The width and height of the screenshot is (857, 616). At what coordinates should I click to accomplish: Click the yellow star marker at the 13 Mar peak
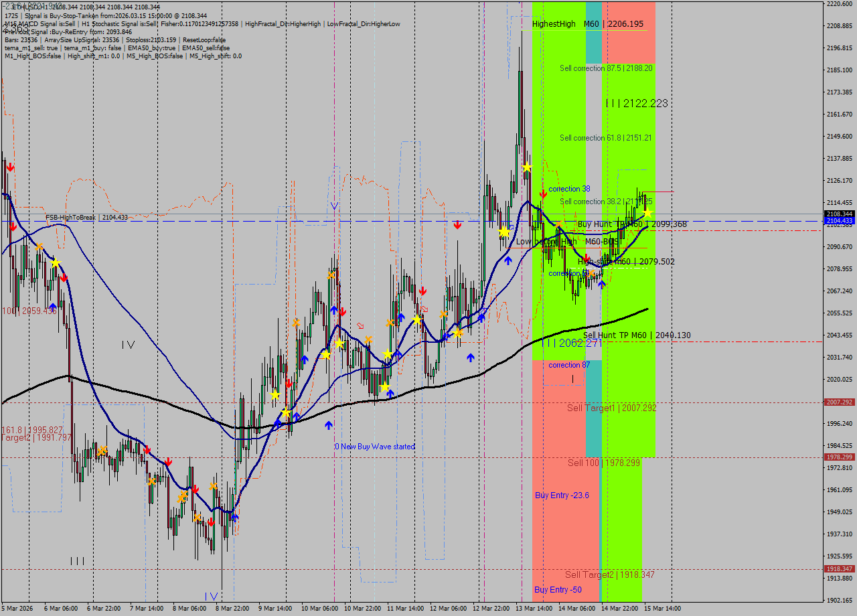point(526,167)
